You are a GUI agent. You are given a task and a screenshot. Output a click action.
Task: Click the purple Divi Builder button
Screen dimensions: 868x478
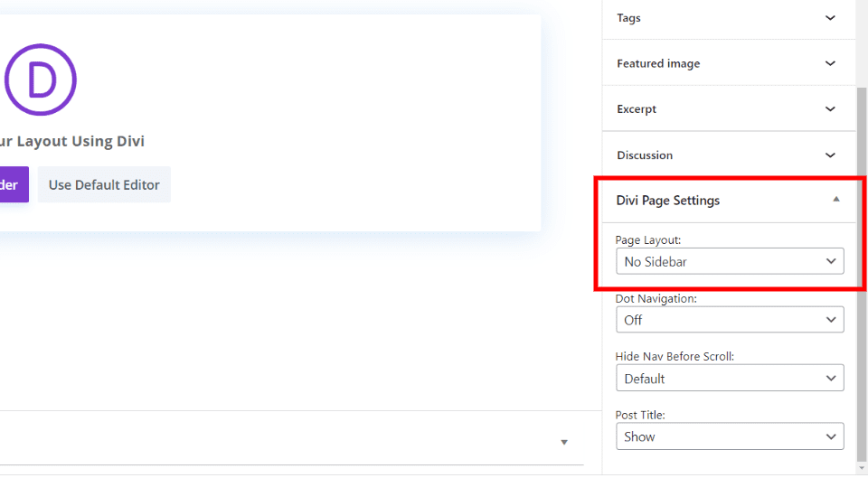[14, 184]
